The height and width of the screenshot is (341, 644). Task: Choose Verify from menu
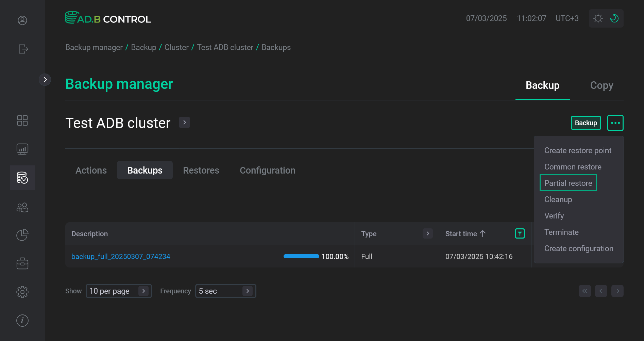(x=554, y=216)
